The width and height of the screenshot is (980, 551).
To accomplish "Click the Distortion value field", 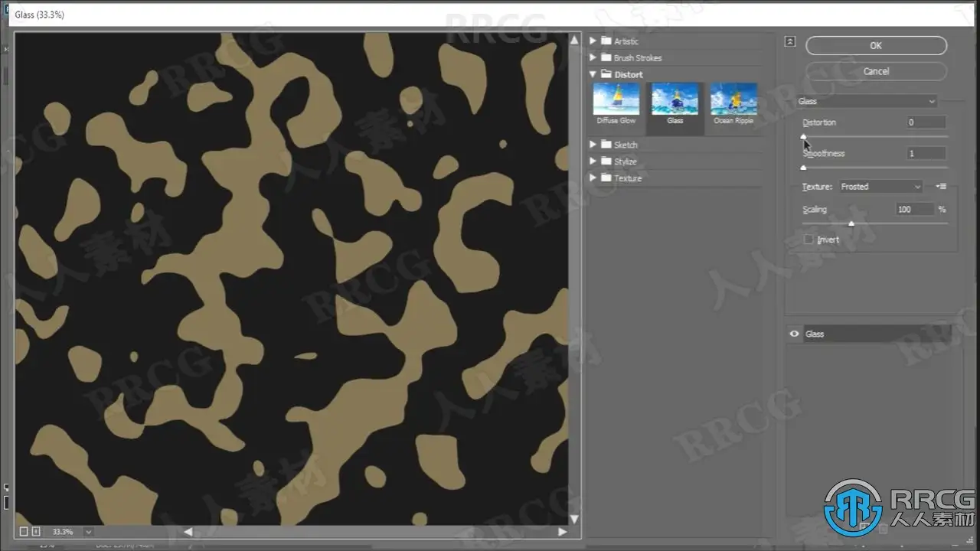I will point(926,122).
